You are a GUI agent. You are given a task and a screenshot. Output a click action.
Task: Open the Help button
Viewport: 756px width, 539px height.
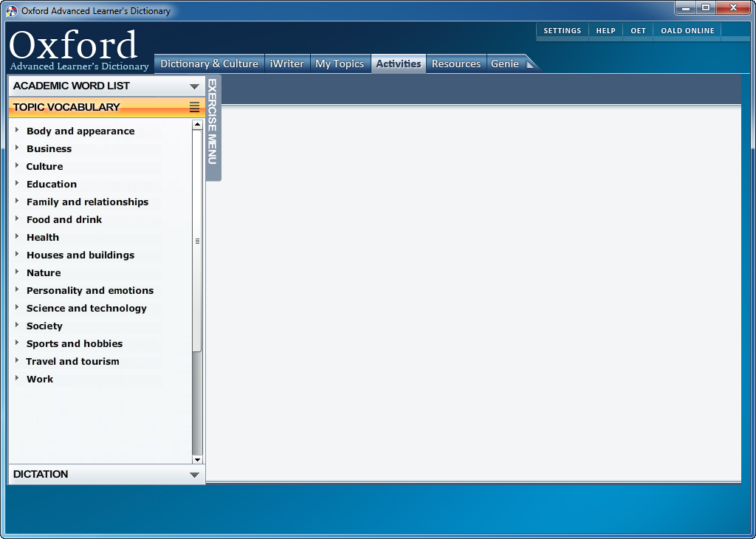(605, 31)
